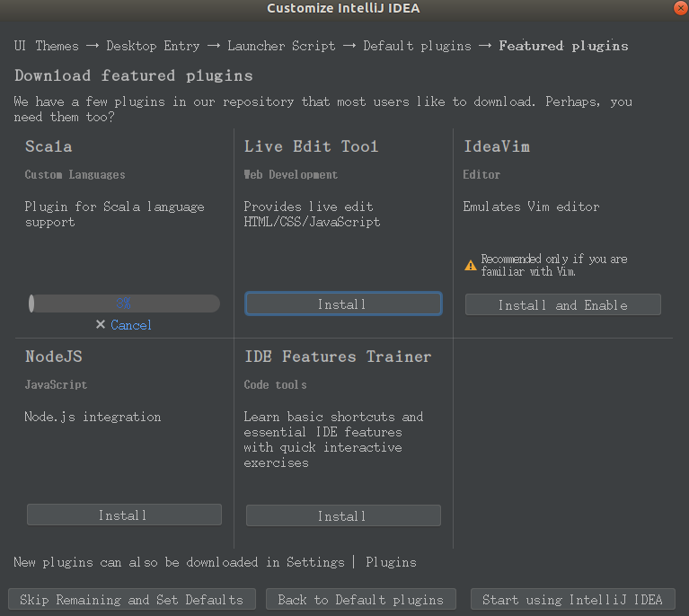Install the NodeJS plugin
The image size is (689, 616).
(x=124, y=515)
